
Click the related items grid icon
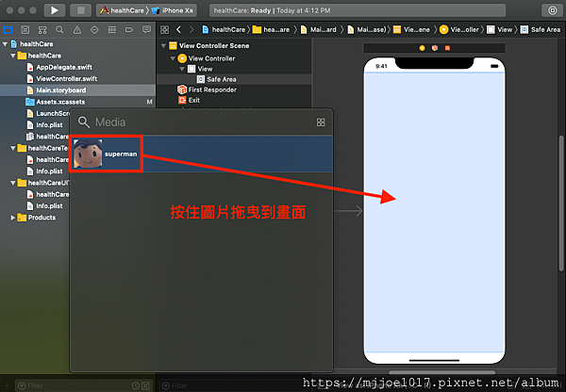164,29
